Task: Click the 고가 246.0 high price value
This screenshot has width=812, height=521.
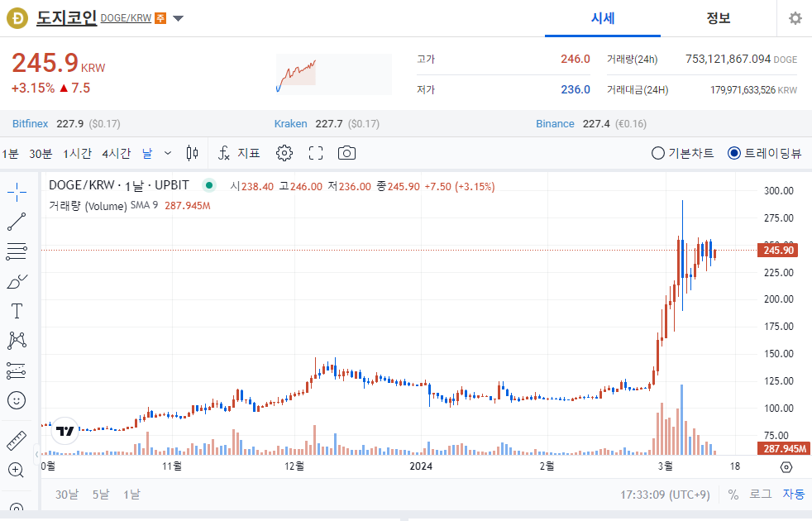Action: pos(575,59)
